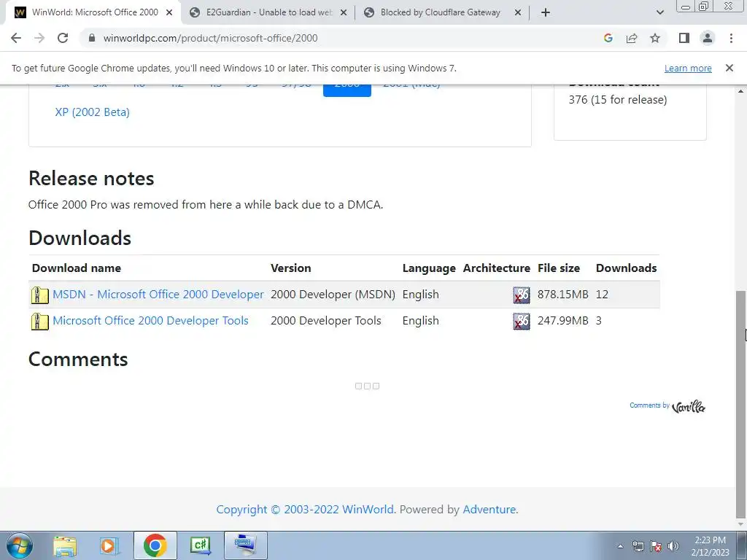747x560 pixels.
Task: Select the '878.15MB' file size cell
Action: point(562,295)
